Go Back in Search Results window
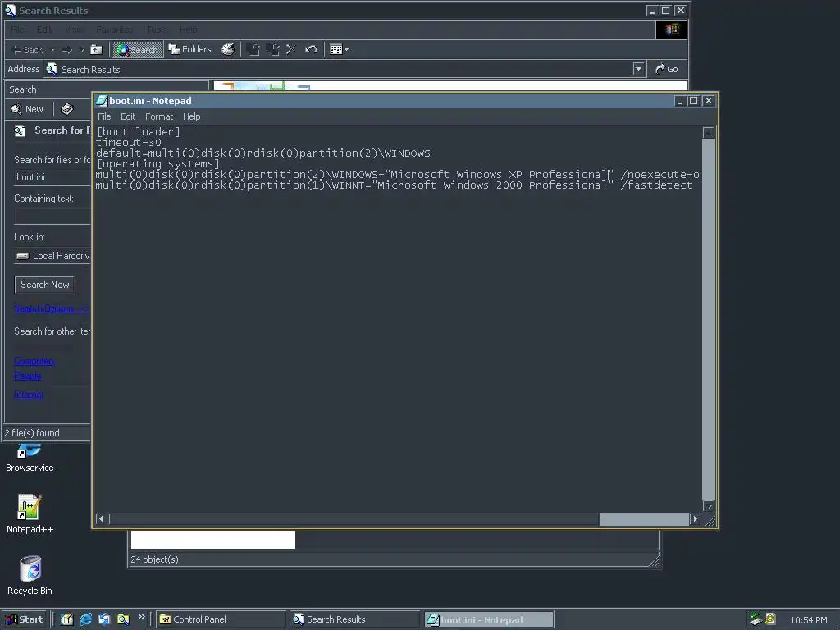This screenshot has width=840, height=630. pyautogui.click(x=27, y=50)
